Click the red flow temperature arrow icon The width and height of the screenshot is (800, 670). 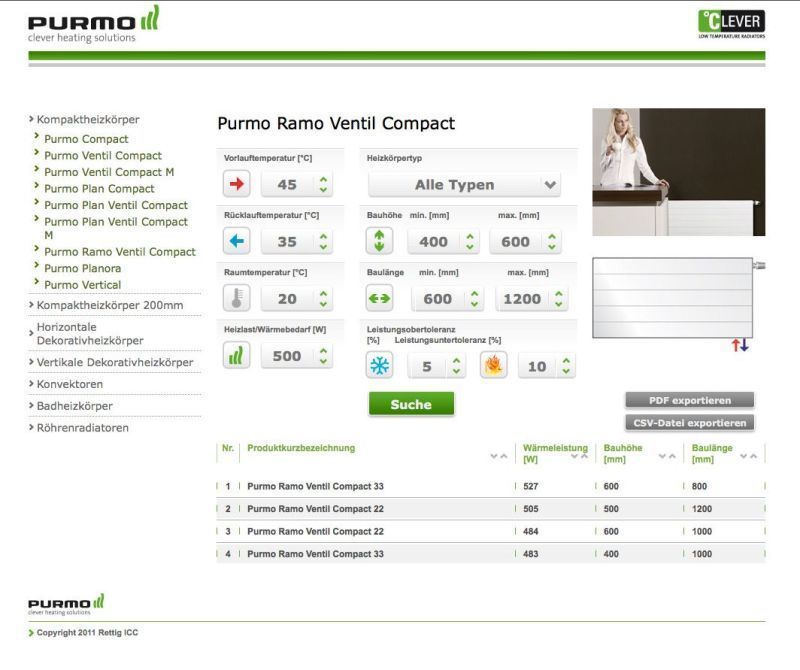tap(236, 184)
